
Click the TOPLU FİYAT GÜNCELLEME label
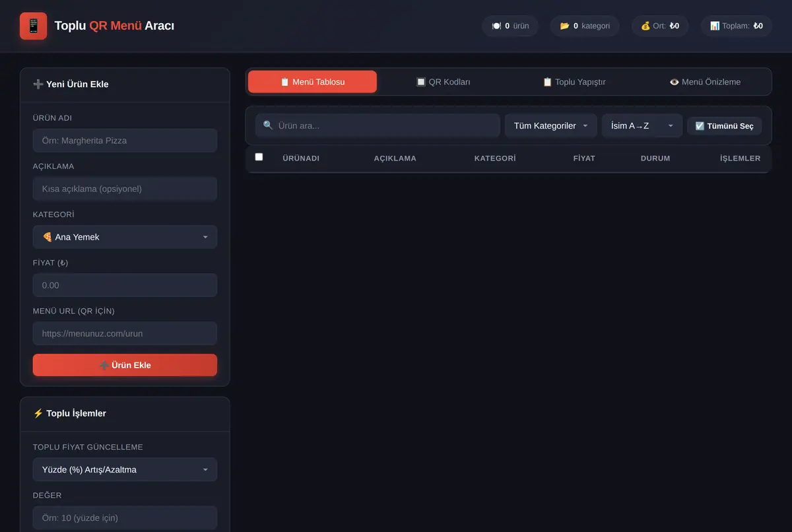(88, 447)
